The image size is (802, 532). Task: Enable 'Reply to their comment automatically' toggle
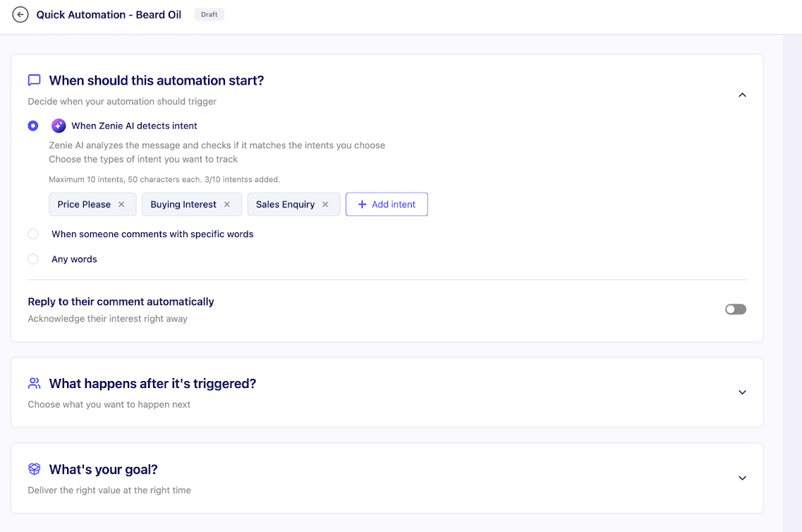(x=735, y=310)
